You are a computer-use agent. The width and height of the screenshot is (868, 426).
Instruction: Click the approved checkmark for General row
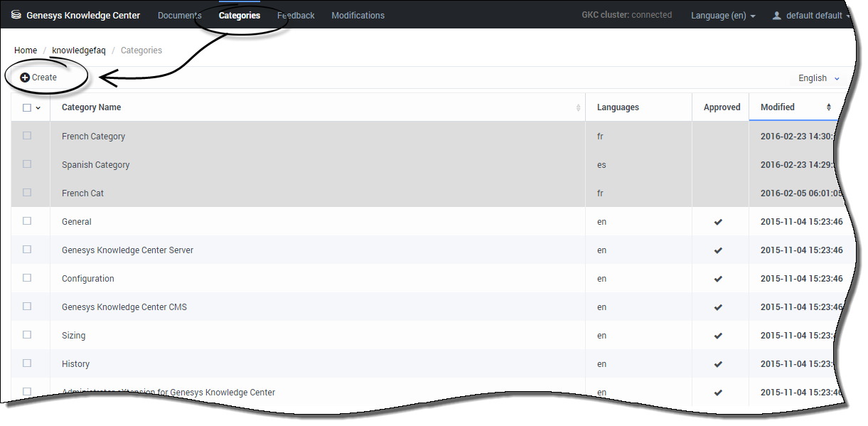tap(718, 222)
